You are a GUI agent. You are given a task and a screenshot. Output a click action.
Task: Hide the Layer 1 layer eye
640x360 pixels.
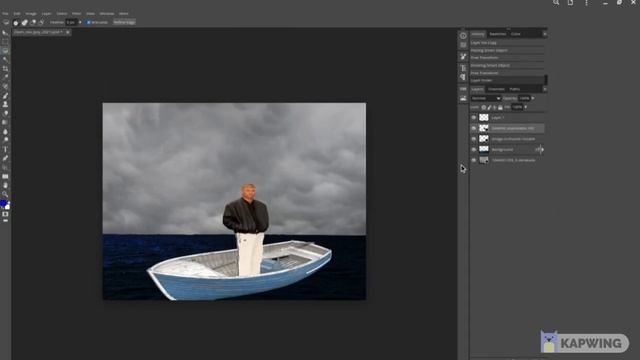click(473, 118)
